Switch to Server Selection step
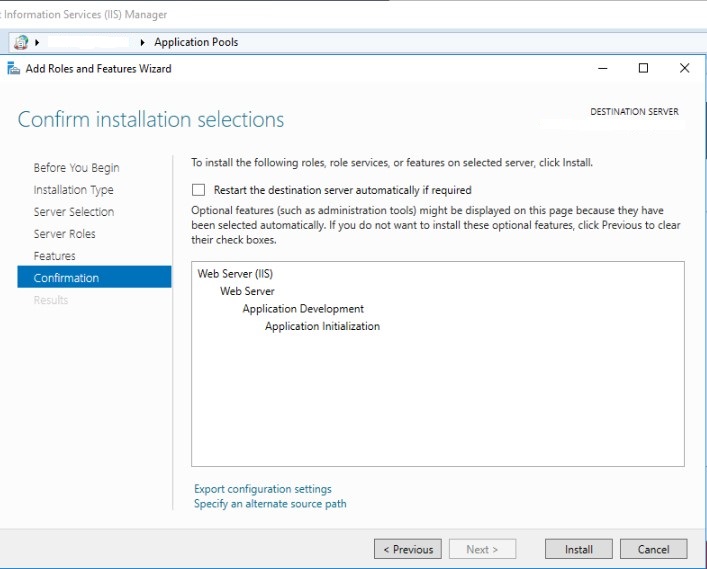707x569 pixels. (x=73, y=212)
